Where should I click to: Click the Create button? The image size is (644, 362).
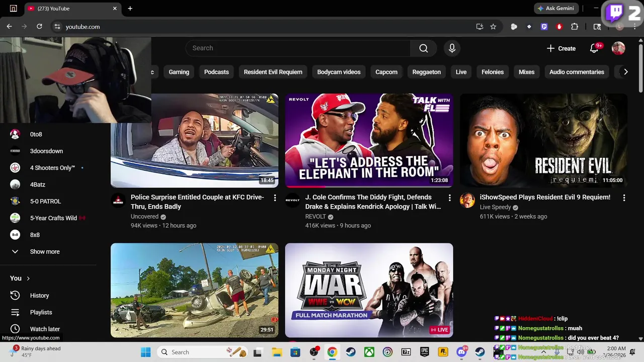click(561, 48)
